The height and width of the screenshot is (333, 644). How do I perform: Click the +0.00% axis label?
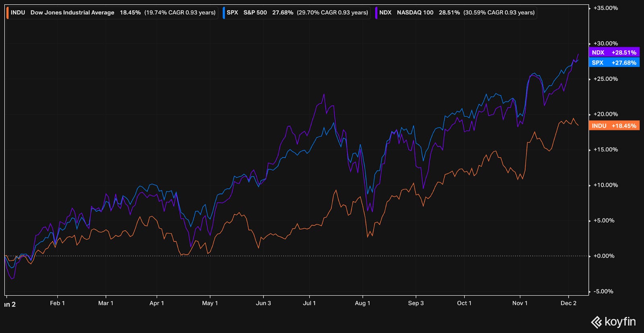604,256
